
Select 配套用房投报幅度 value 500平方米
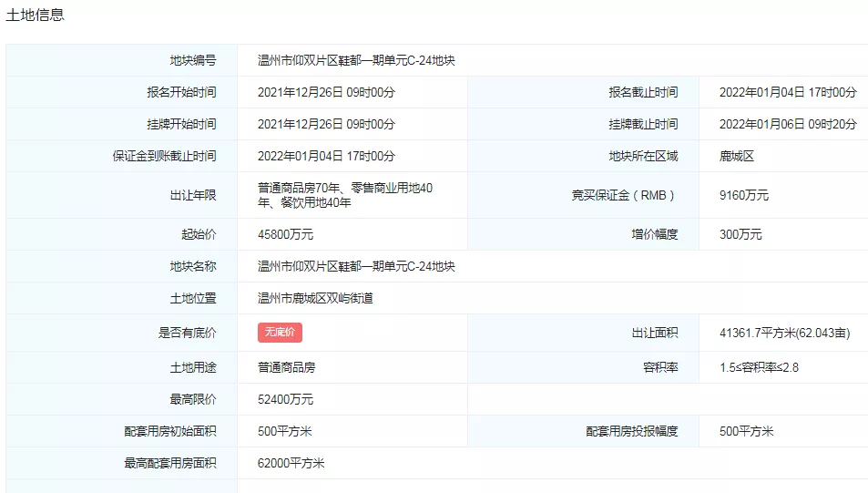[x=746, y=431]
